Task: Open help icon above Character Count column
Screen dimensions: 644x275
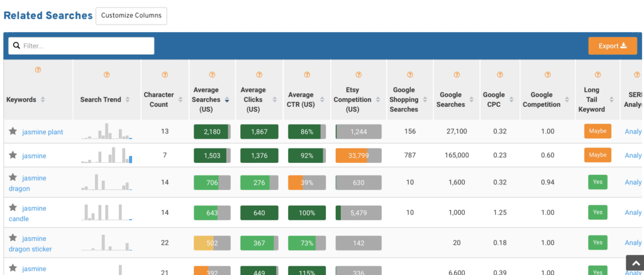Action: [165, 75]
